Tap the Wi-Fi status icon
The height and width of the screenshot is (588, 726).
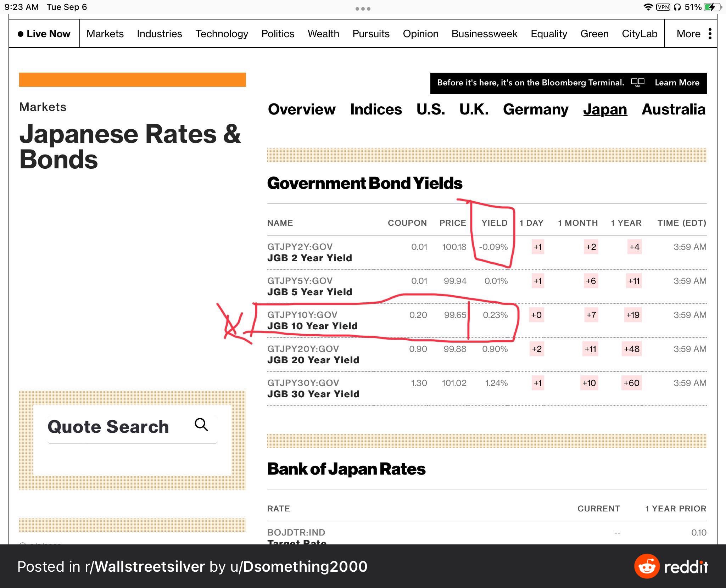point(648,7)
